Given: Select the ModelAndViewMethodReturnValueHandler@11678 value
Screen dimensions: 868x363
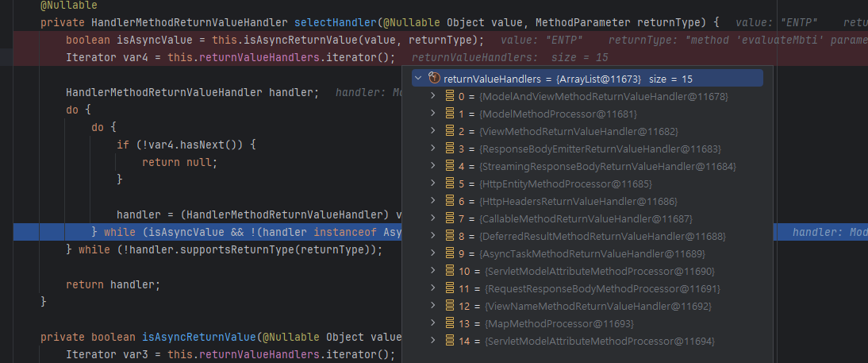Looking at the screenshot, I should tap(603, 96).
